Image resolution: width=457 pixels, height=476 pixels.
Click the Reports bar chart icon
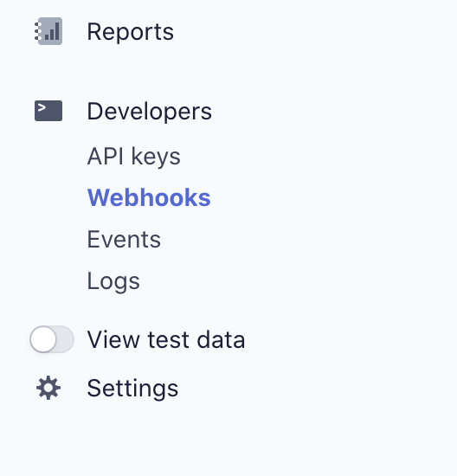[48, 31]
